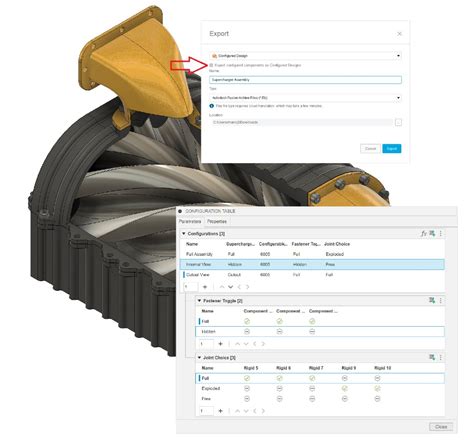
Task: Toggle first Component state in Hidden fastener row
Action: coord(247,332)
